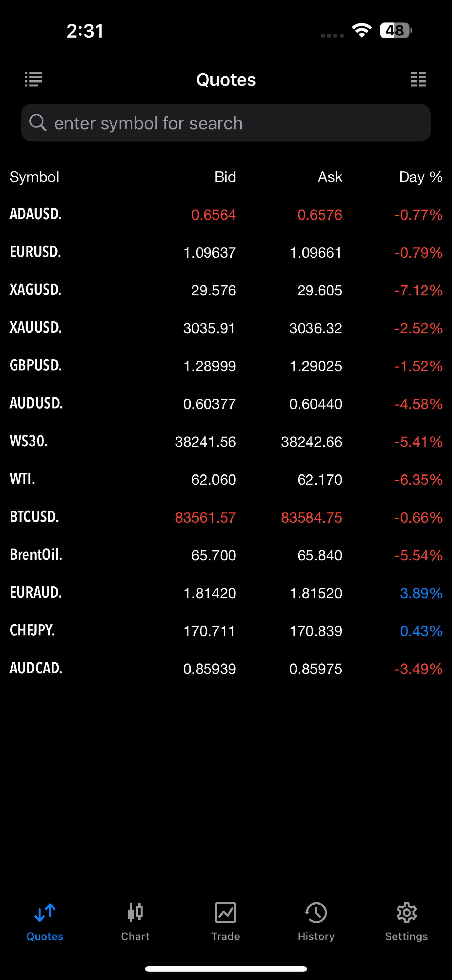Tap the search magnifier icon
452x980 pixels.
pyautogui.click(x=38, y=122)
